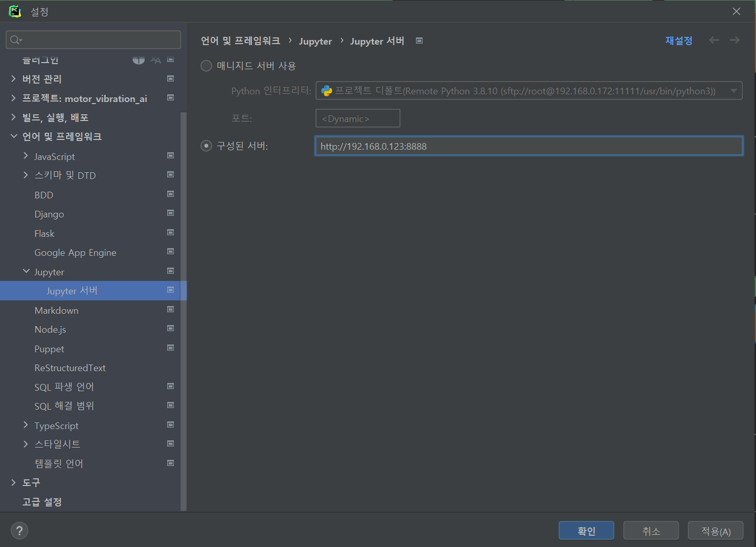This screenshot has width=756, height=547.
Task: Open the 고급 설정 page
Action: [42, 502]
